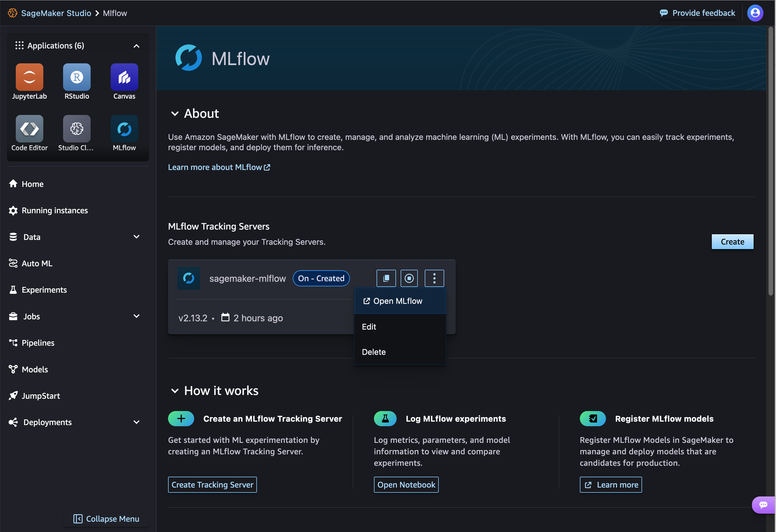Viewport: 776px width, 532px height.
Task: Click the copy icon on sagemaker-mlflow server
Action: point(385,277)
